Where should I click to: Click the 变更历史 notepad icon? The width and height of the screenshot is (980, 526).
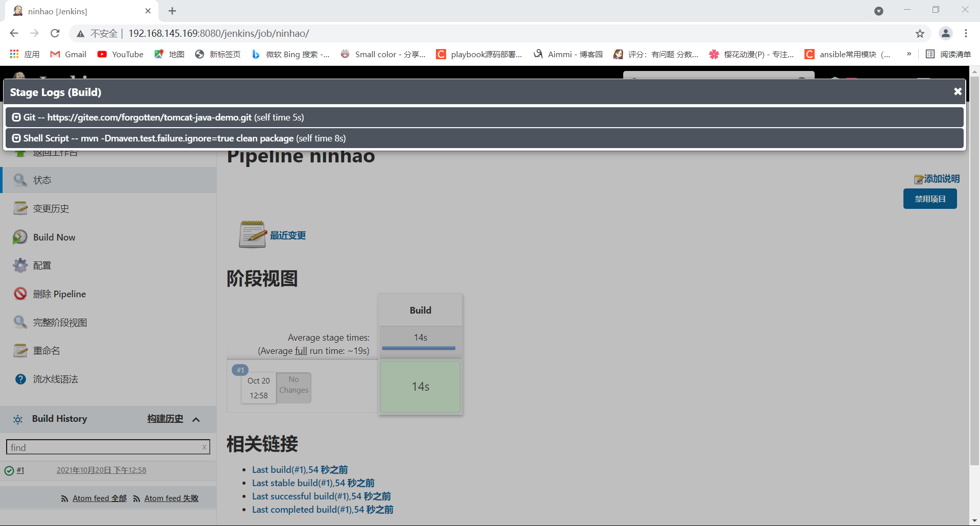click(20, 208)
